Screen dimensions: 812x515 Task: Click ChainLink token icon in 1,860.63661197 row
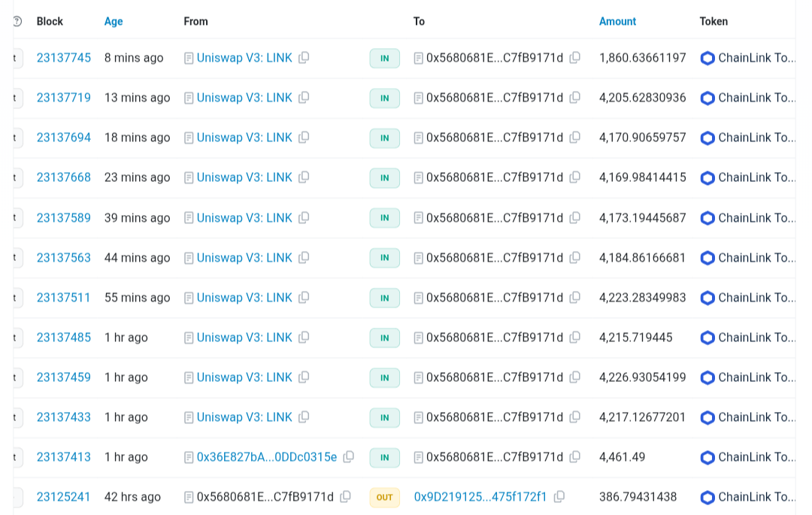point(707,58)
